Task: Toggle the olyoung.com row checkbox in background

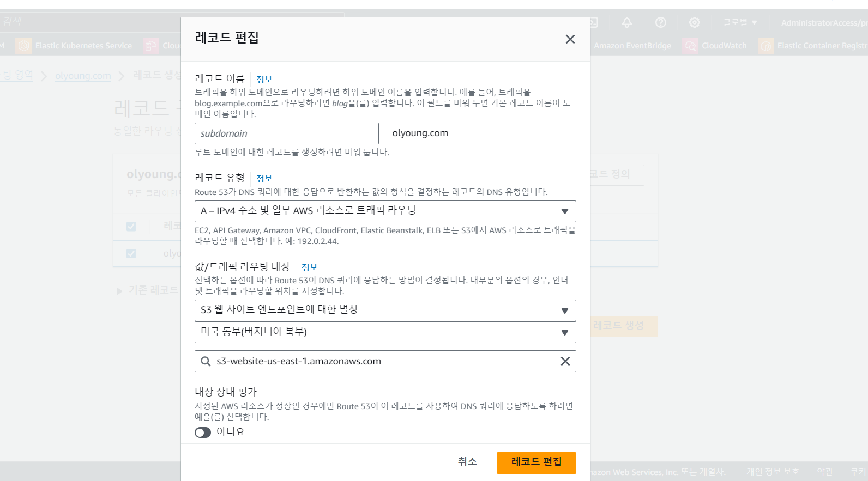Action: (131, 253)
